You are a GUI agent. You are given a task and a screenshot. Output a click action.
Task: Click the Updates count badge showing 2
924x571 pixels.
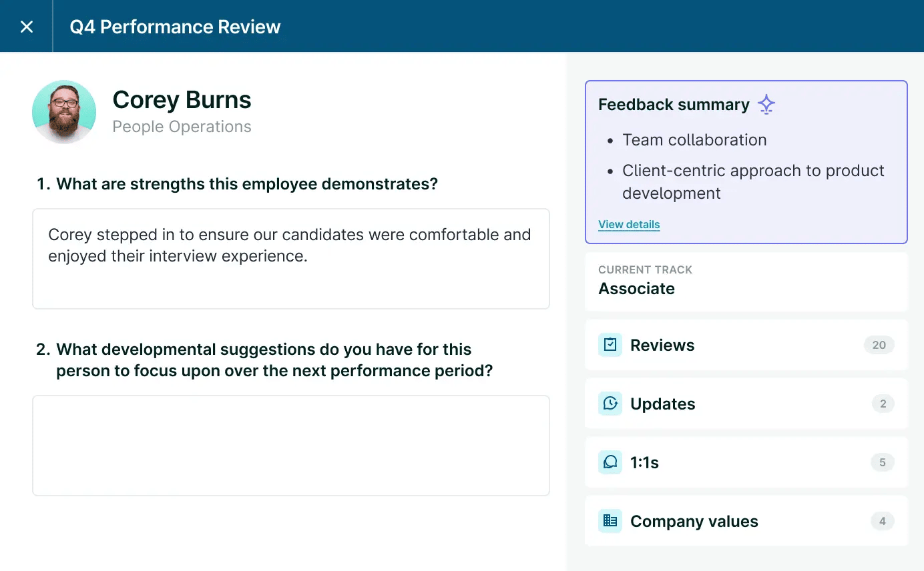(x=883, y=404)
